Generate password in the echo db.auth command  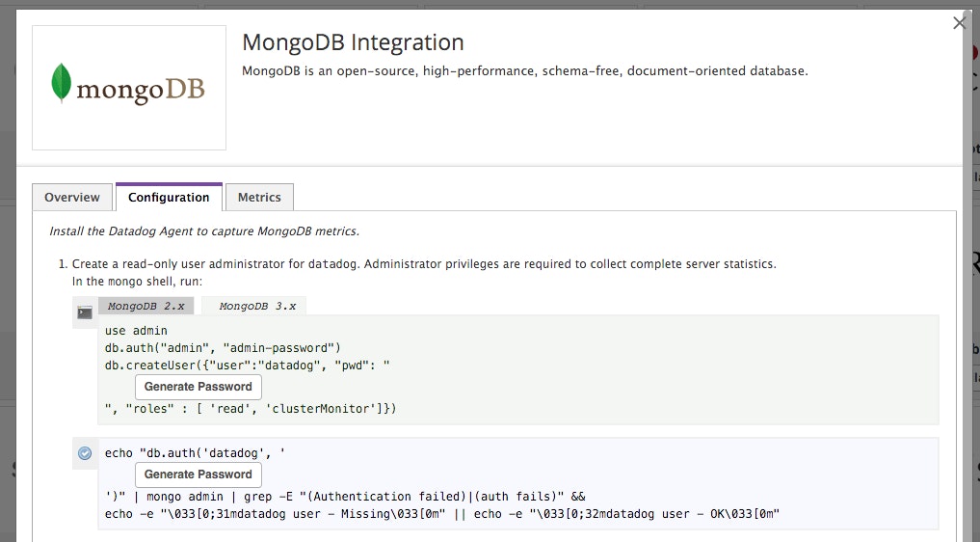pos(199,474)
